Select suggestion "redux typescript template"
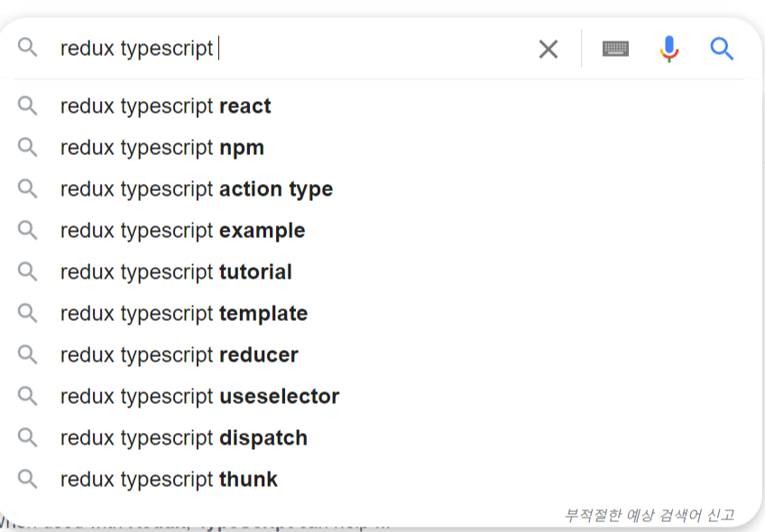The height and width of the screenshot is (532, 765). 381,313
